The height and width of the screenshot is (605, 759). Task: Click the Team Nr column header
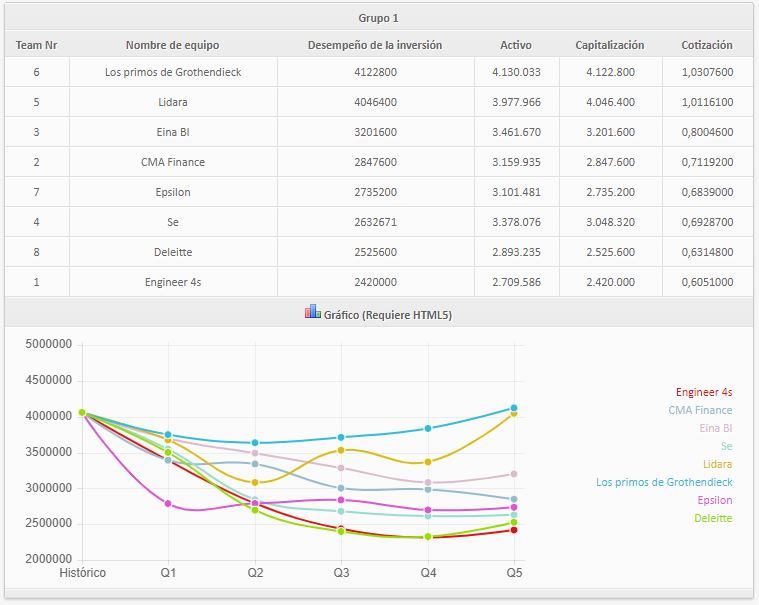point(36,45)
